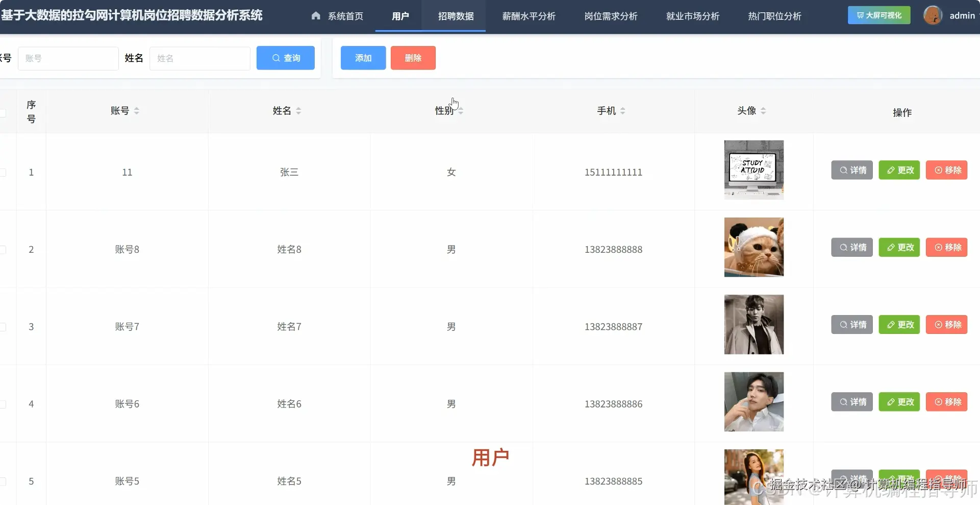Click the admin avatar image
This screenshot has height=505, width=980.
pyautogui.click(x=933, y=15)
